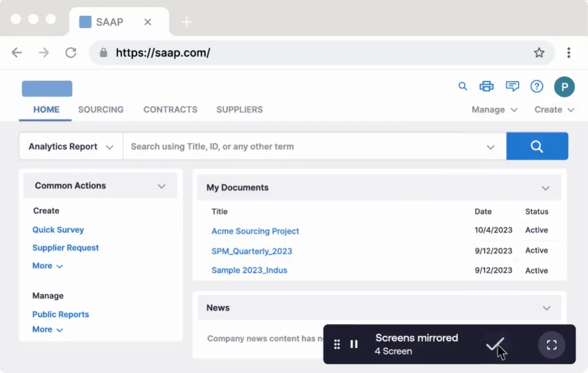Click the checkmark in mirroring bar
Viewport: 588px width, 373px height.
click(495, 345)
